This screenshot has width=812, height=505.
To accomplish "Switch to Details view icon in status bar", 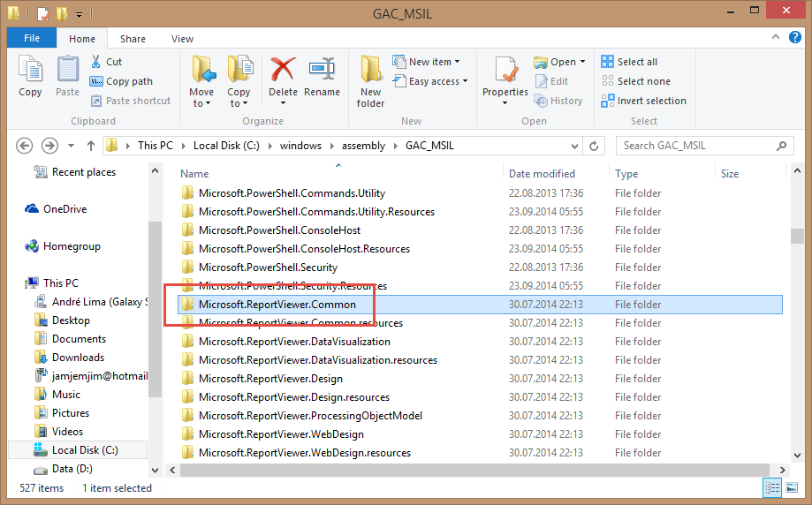I will [x=772, y=487].
